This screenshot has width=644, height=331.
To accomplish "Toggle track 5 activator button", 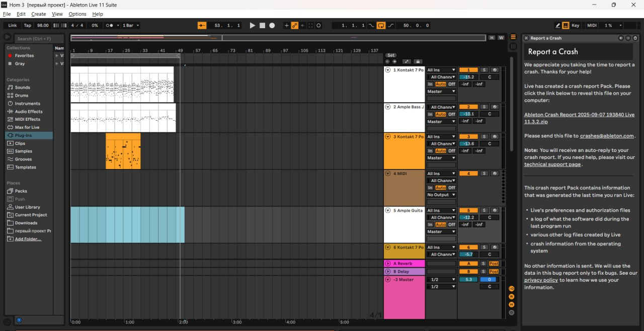I will pos(468,211).
